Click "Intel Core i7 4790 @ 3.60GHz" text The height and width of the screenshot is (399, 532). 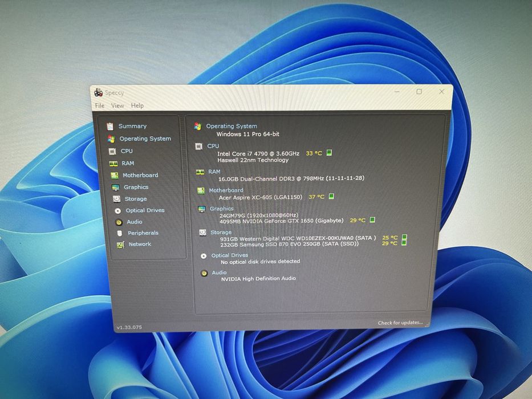coord(258,153)
